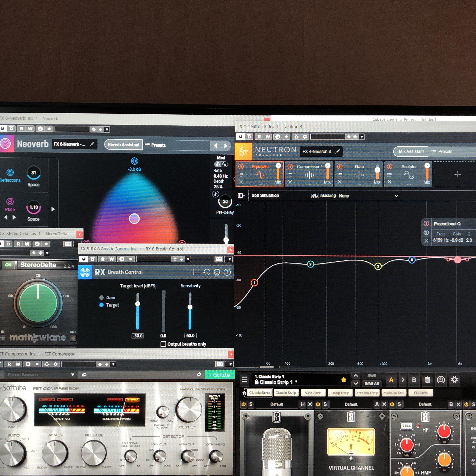
Task: Open Neutron Presets menu
Action: pyautogui.click(x=442, y=152)
